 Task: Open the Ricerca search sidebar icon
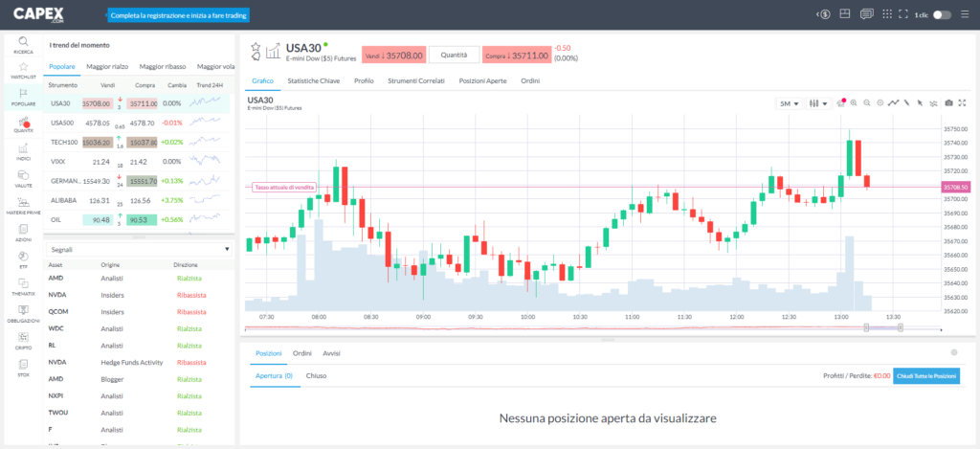pos(23,45)
